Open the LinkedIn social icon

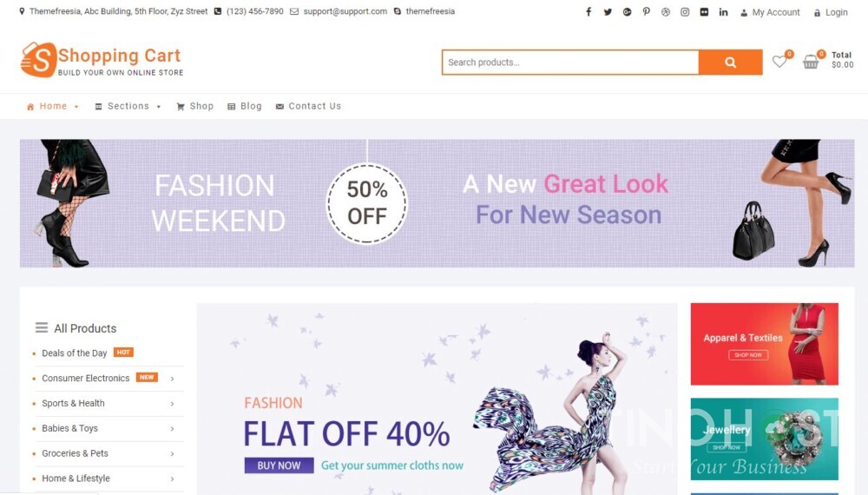(x=724, y=11)
